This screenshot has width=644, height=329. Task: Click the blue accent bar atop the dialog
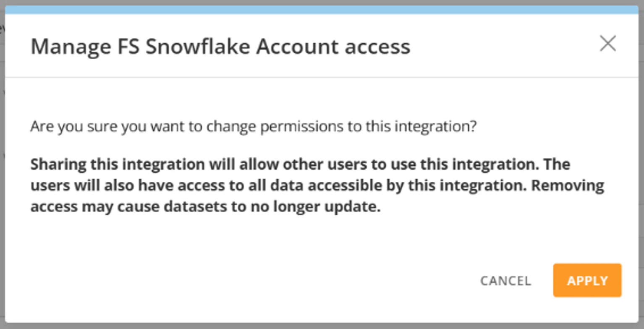[x=322, y=10]
